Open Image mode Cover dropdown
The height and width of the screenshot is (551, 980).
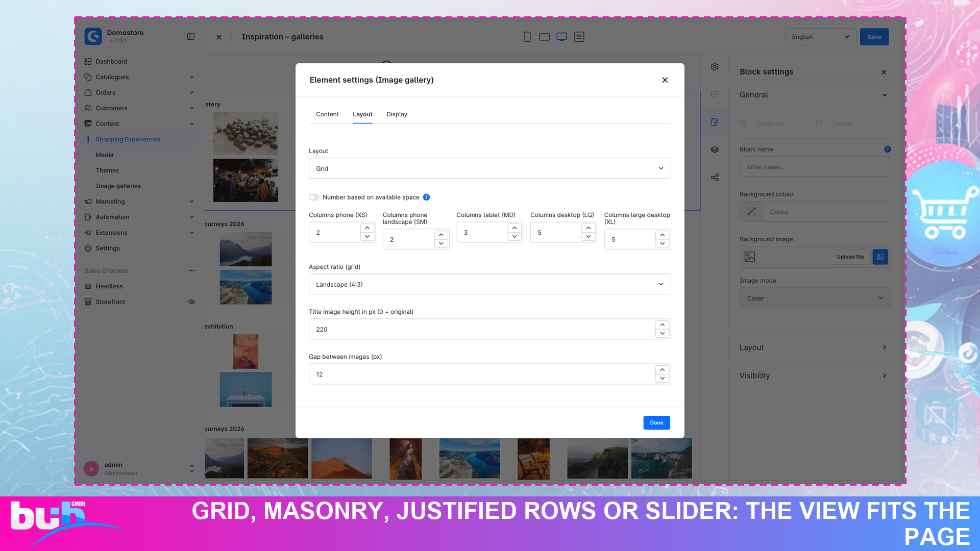[815, 298]
